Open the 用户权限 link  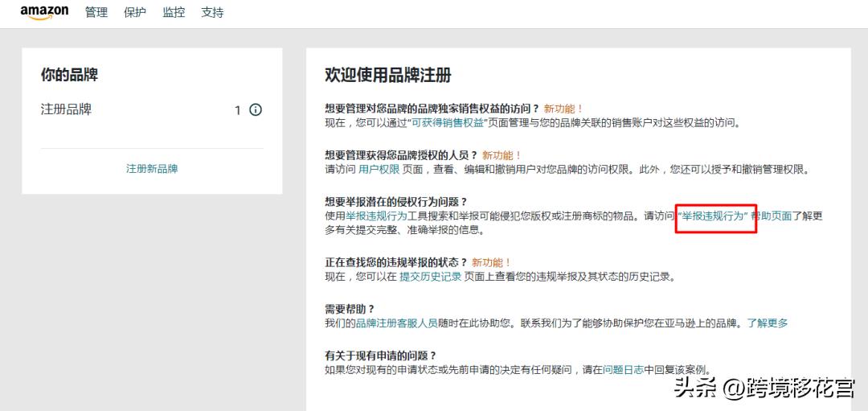tap(379, 170)
